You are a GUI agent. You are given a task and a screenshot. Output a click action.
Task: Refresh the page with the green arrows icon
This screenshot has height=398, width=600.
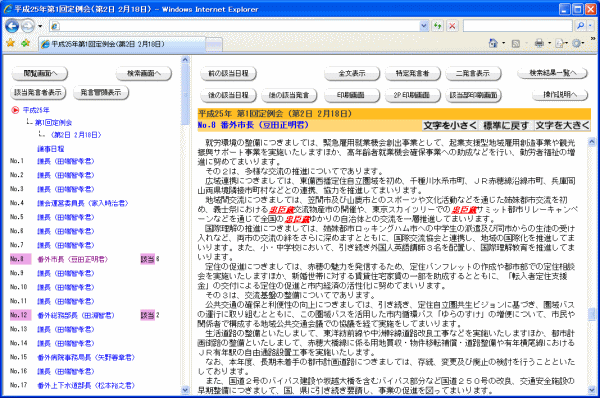coord(437,26)
